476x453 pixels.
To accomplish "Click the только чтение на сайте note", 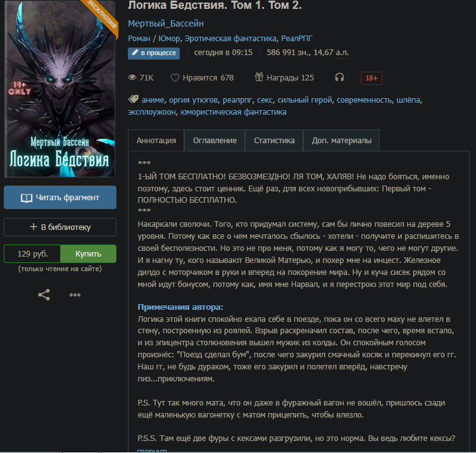I will click(x=59, y=269).
